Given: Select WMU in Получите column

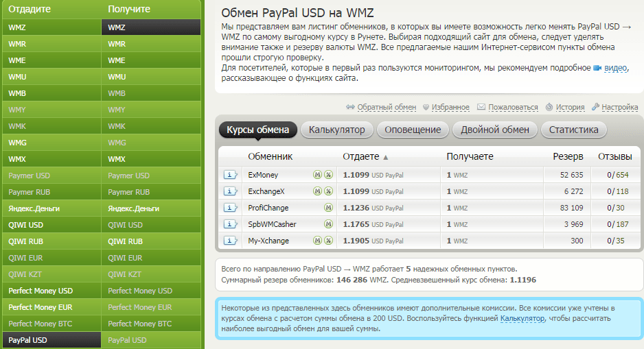Looking at the screenshot, I should pyautogui.click(x=151, y=77).
